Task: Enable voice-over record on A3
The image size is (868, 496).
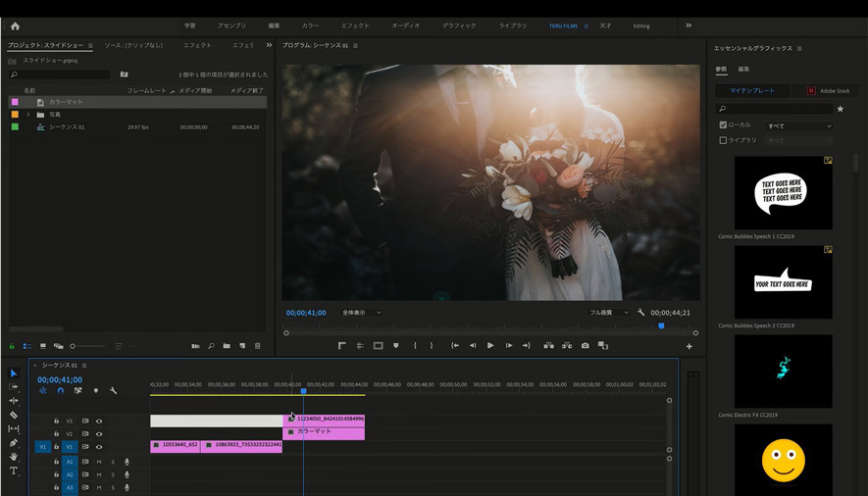Action: click(x=127, y=488)
